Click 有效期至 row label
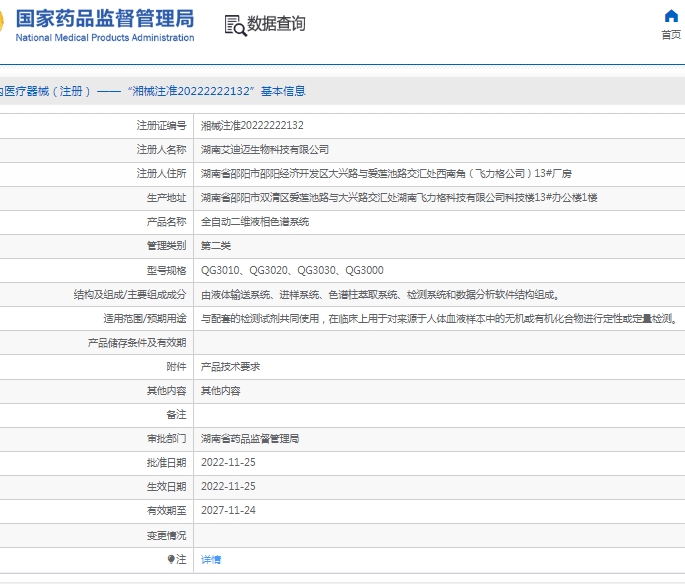The width and height of the screenshot is (685, 584). (166, 511)
